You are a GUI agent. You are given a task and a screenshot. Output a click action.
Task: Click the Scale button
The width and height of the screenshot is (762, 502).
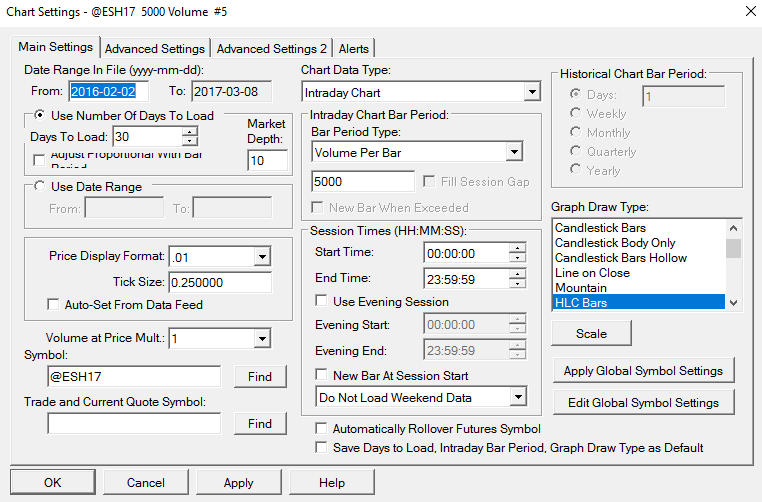click(x=591, y=333)
